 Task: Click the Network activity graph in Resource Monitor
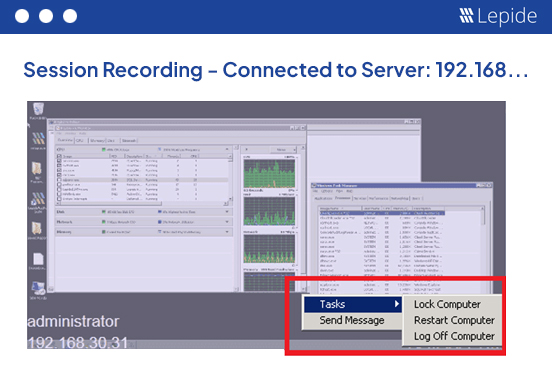click(x=269, y=249)
